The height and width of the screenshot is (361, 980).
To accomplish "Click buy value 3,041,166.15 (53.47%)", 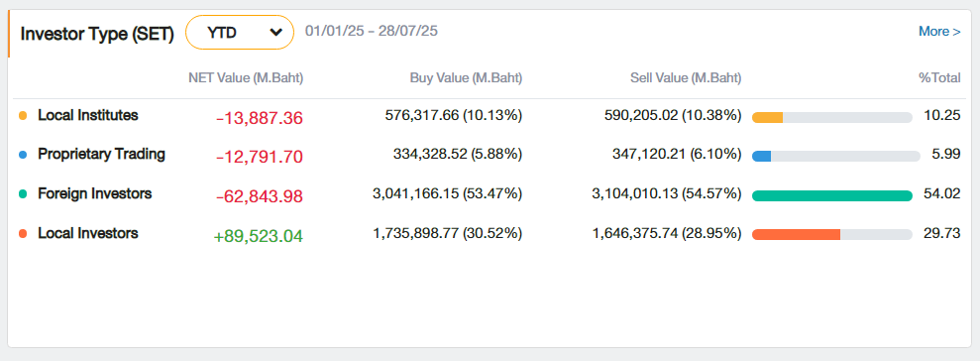I will click(x=447, y=194).
